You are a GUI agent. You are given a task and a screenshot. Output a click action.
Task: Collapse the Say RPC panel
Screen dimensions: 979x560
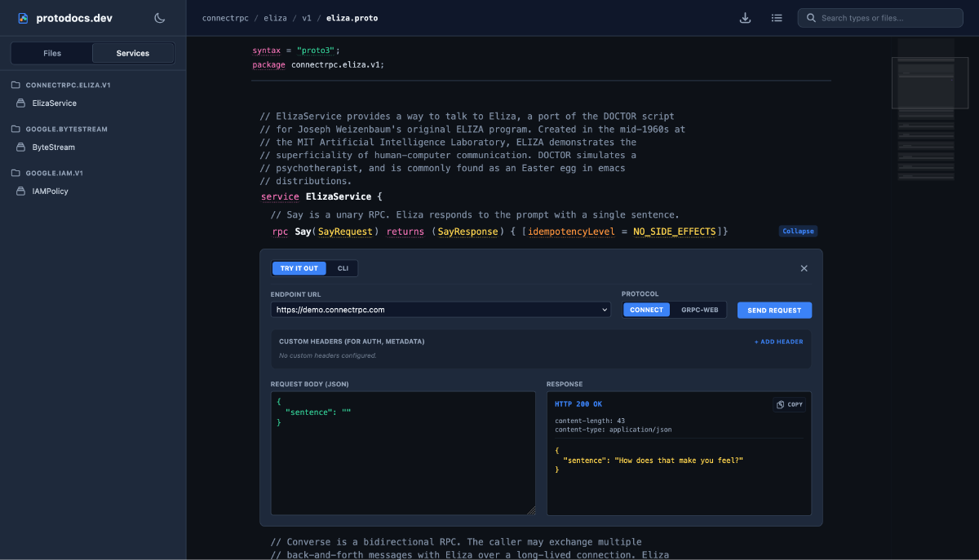[798, 231]
